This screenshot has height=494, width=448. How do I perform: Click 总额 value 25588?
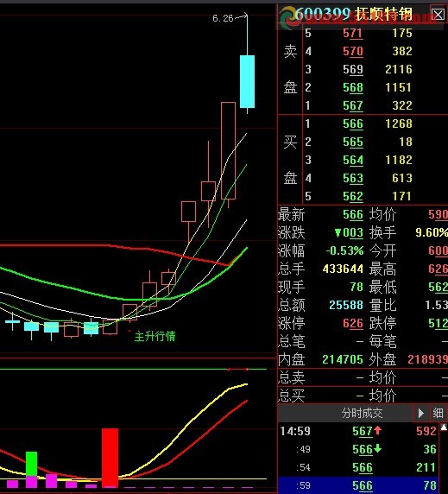click(x=346, y=305)
